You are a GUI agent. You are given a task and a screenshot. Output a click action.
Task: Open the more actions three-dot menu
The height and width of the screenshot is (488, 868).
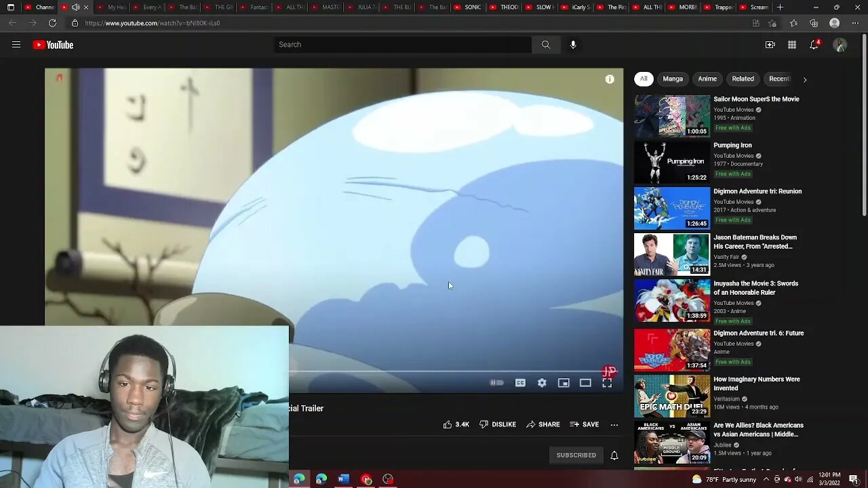click(614, 425)
